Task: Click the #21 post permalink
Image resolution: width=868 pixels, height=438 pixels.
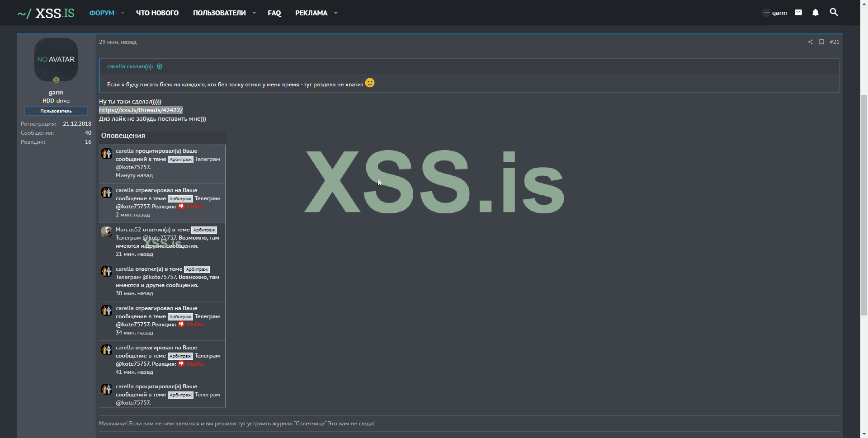Action: [835, 42]
